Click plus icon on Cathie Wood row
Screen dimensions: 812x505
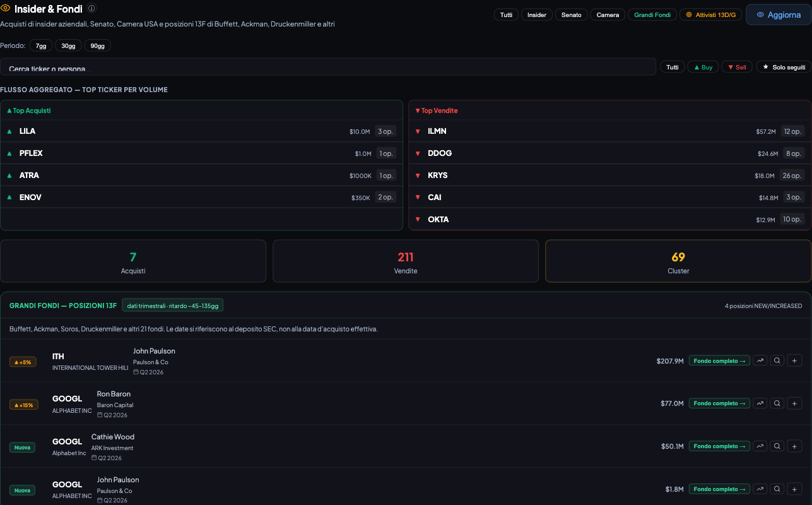[794, 446]
